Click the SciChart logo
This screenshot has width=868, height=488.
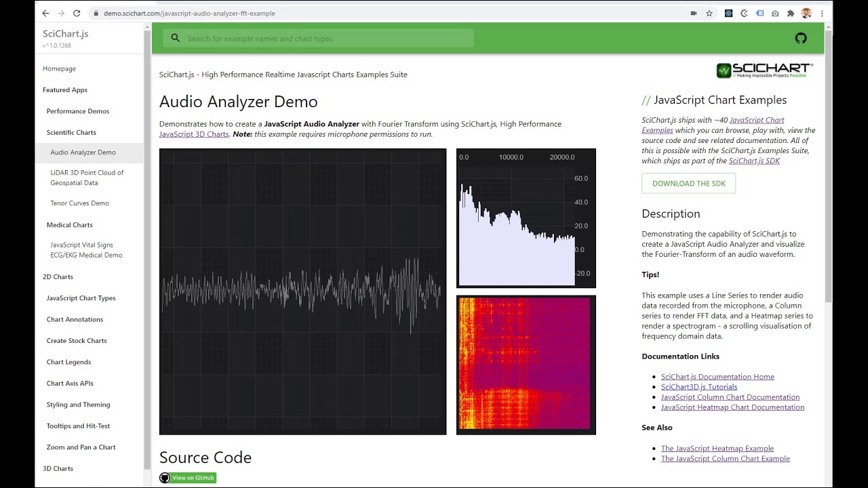tap(764, 70)
